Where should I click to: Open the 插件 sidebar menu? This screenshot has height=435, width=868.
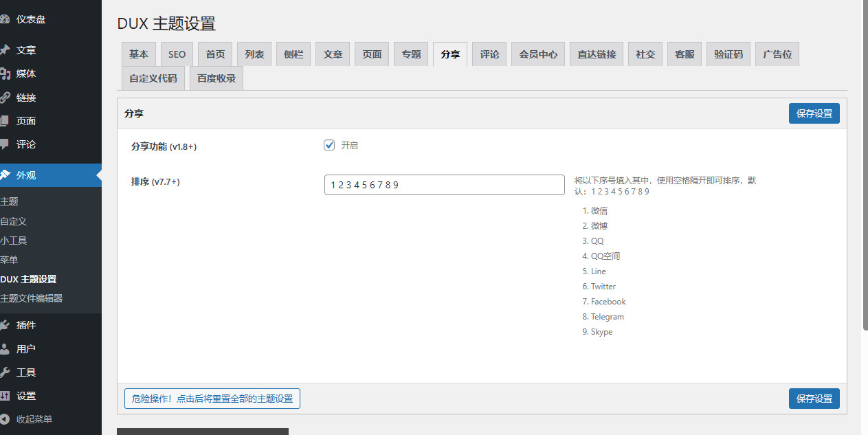pos(26,325)
